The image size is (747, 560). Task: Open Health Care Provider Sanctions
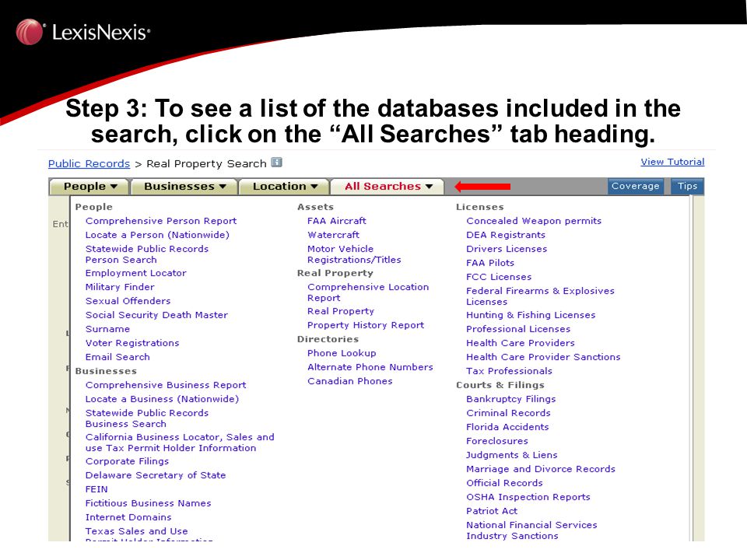tap(544, 357)
